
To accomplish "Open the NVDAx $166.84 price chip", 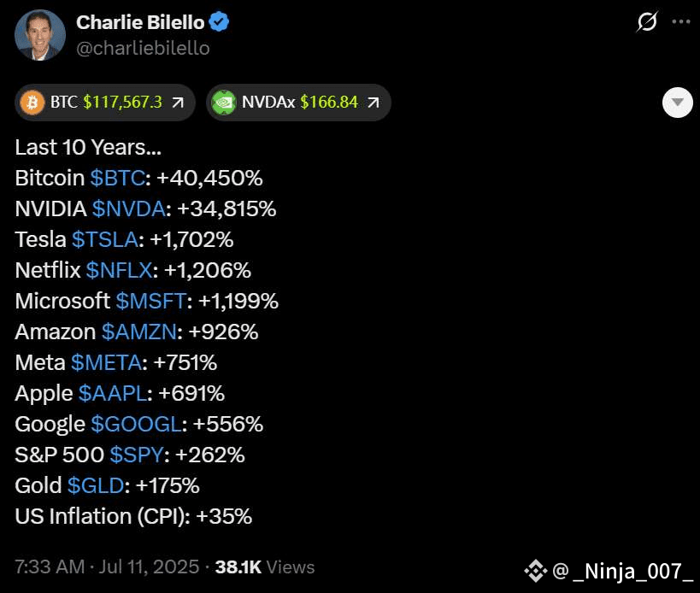I will click(x=298, y=103).
